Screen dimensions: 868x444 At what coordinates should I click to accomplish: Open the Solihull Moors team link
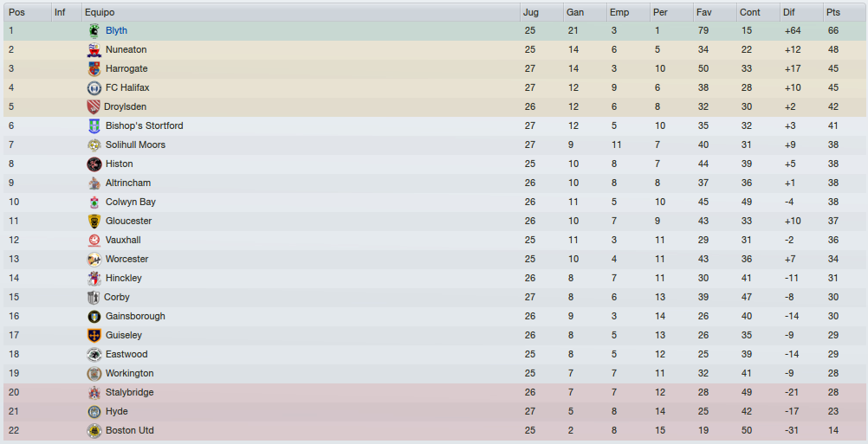click(x=136, y=145)
